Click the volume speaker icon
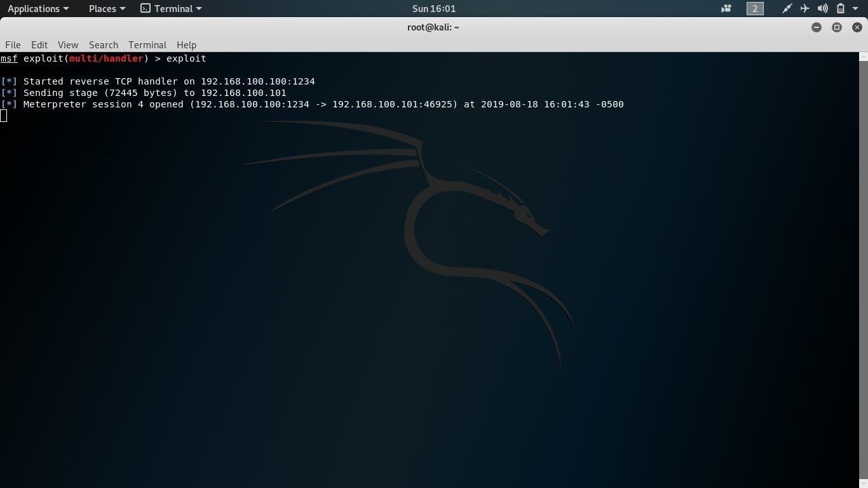Image resolution: width=868 pixels, height=488 pixels. pos(822,8)
